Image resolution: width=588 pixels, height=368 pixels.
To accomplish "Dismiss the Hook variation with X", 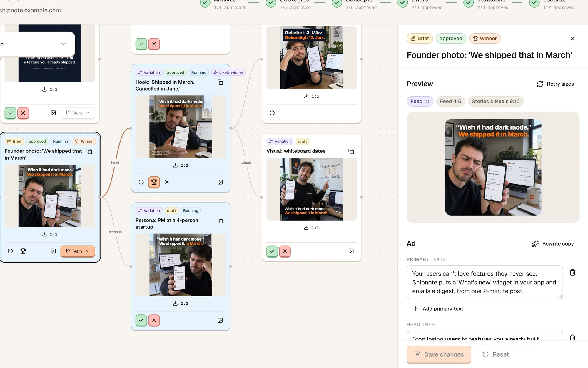I will (167, 182).
